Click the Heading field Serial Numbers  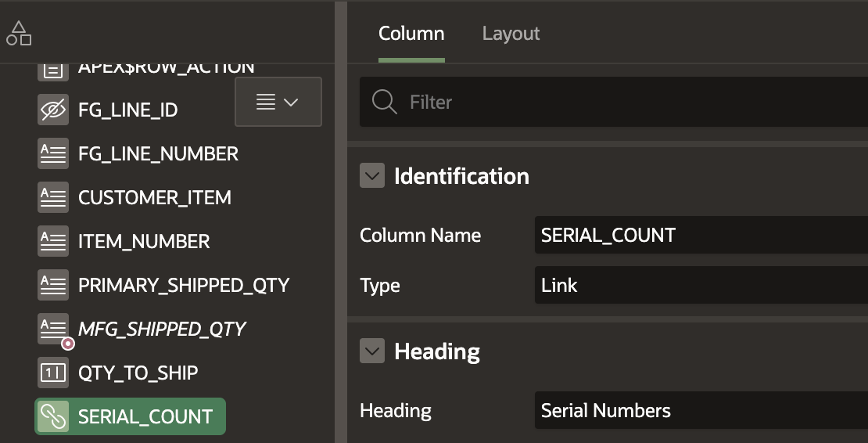[x=701, y=410]
